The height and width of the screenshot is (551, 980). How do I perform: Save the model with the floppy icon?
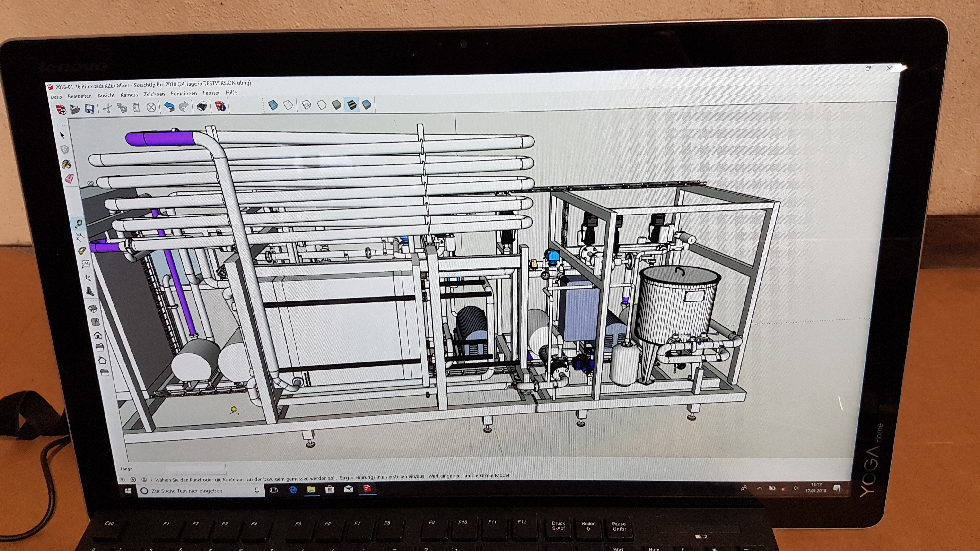[x=89, y=110]
